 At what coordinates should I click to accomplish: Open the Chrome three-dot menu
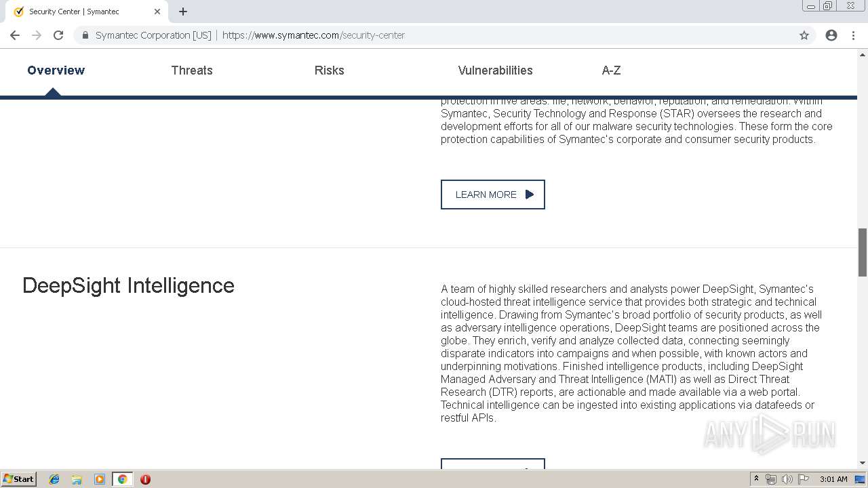(853, 35)
